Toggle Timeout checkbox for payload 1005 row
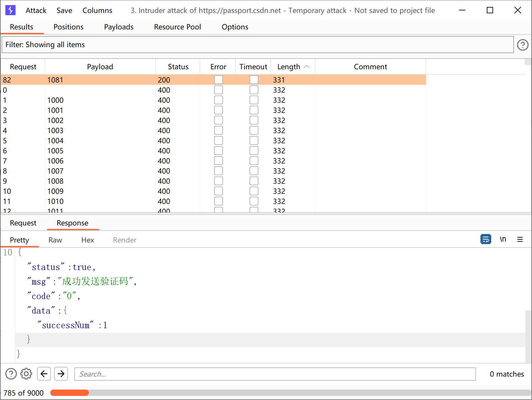 pos(254,151)
